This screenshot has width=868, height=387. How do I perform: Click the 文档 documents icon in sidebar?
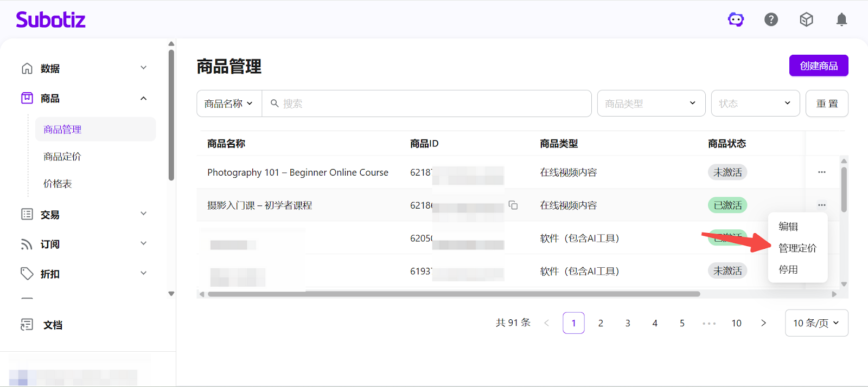(x=27, y=325)
